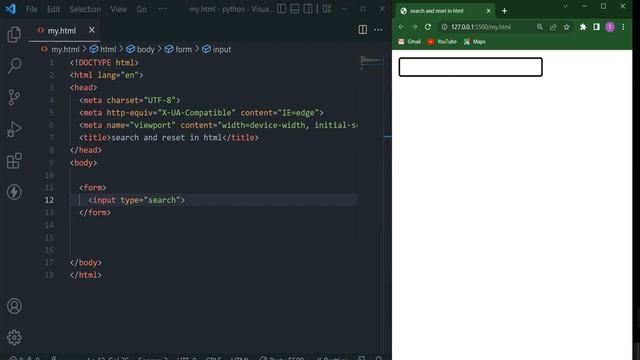Click line number 11 in the gutter
640x360 pixels.
[49, 187]
